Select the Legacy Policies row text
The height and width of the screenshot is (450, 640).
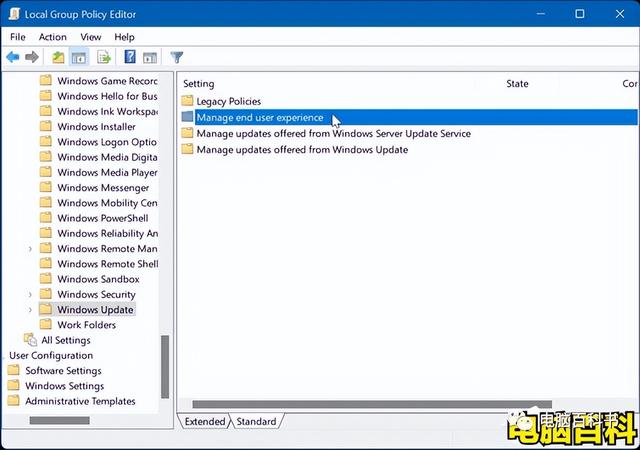pyautogui.click(x=229, y=101)
